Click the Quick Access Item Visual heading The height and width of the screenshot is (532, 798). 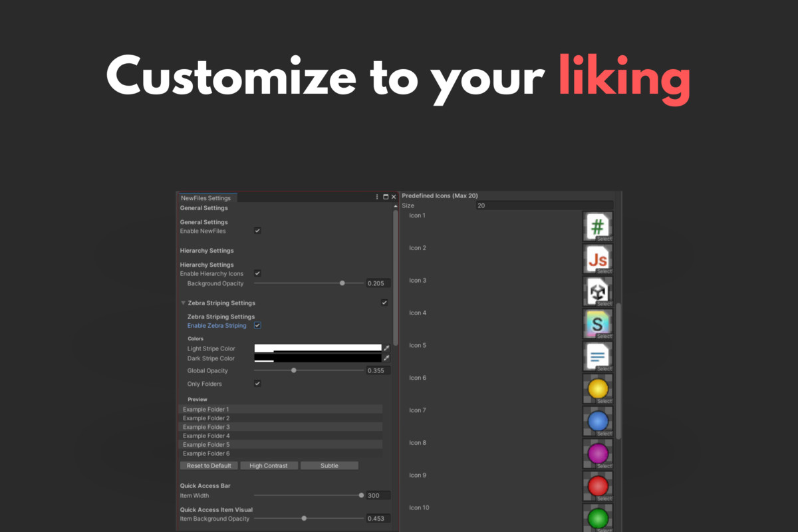(216, 510)
